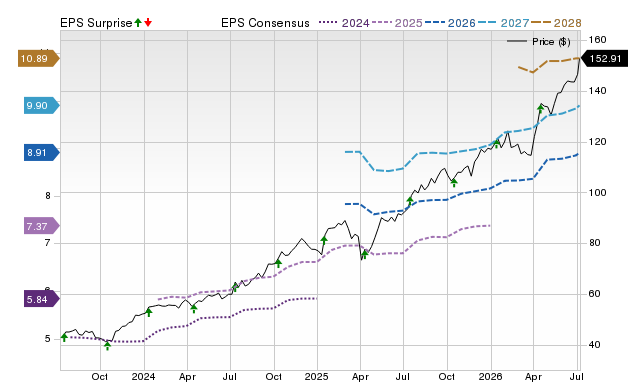
Task: Click the green up arrow in the EPS Surprise legend
Action: (138, 23)
